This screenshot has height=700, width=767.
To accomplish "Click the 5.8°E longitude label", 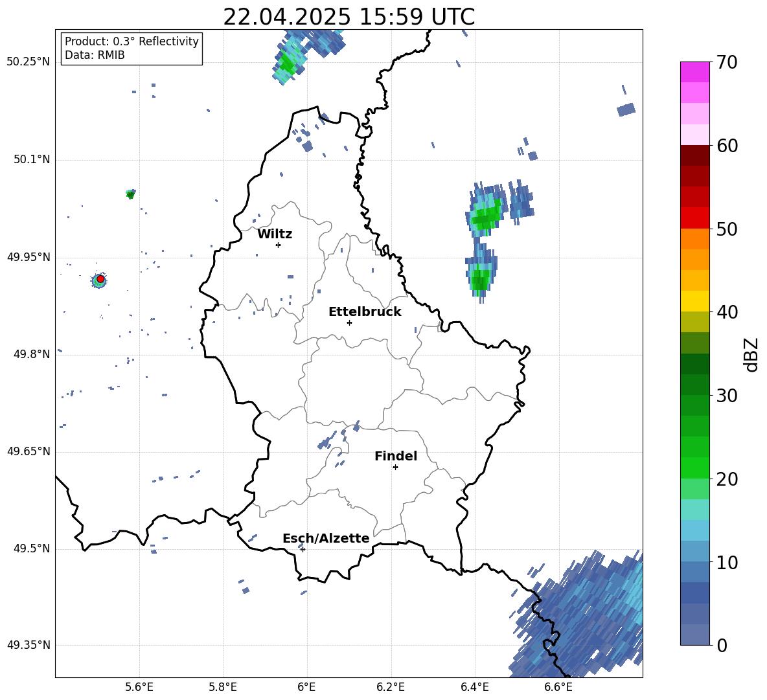I will coord(223,687).
